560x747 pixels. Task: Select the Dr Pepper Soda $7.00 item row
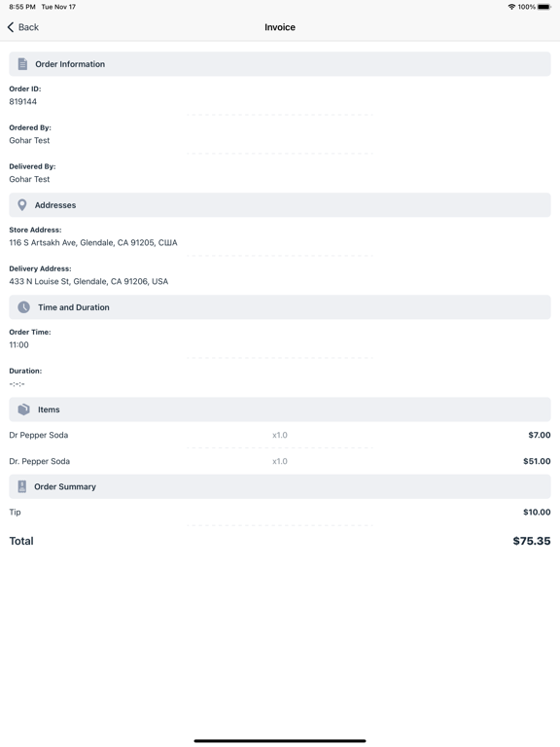click(280, 435)
